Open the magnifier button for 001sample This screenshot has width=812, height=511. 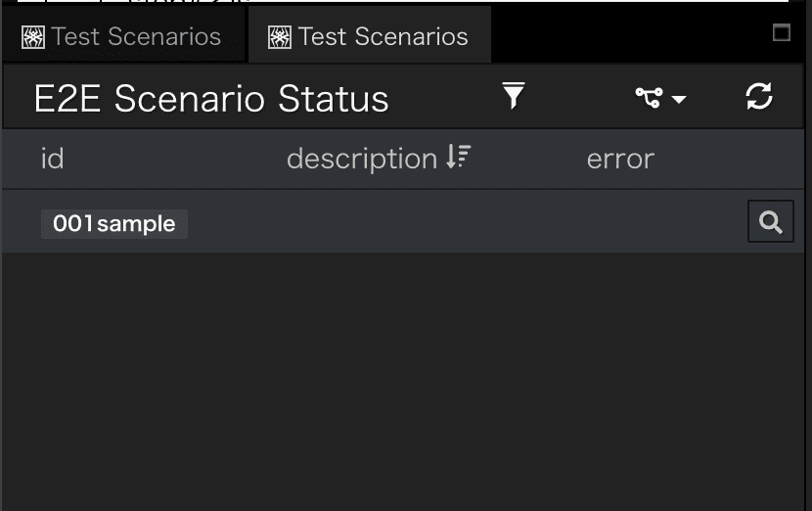771,222
